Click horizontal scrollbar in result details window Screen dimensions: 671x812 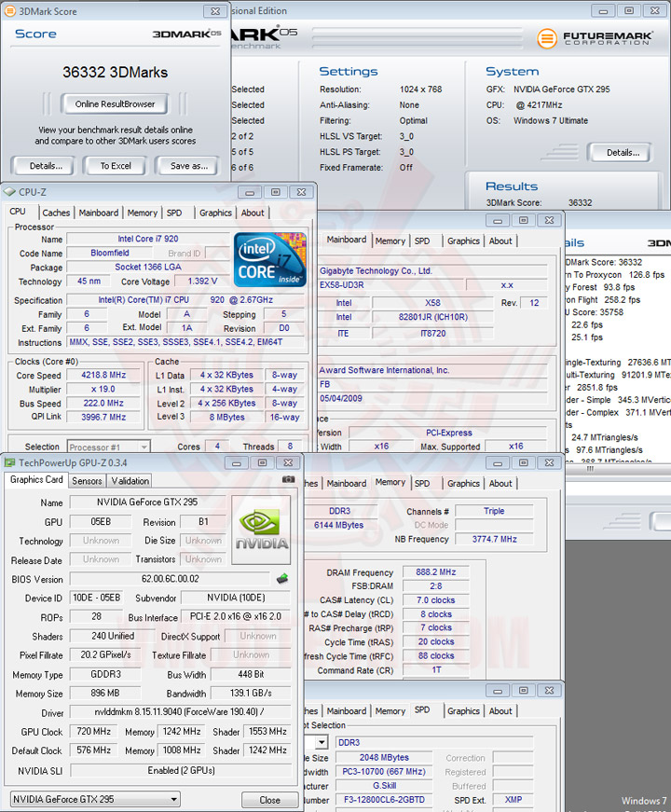(618, 469)
